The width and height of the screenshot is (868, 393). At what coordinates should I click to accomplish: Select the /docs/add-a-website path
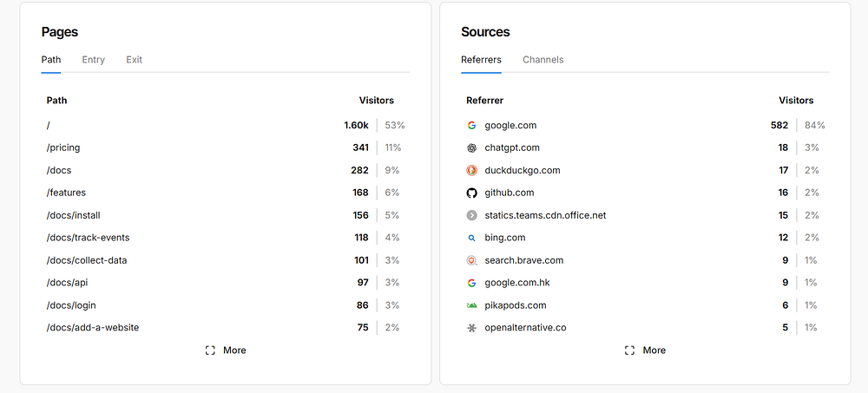click(93, 328)
